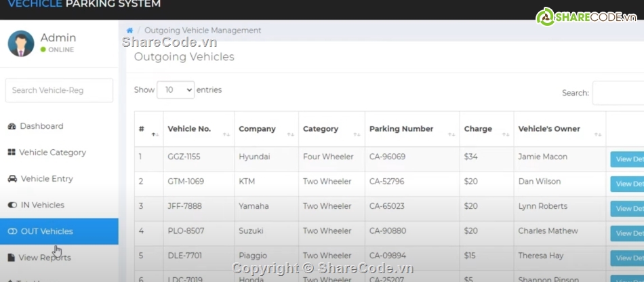Click vehicle number DLE-7701
This screenshot has width=644, height=282.
185,256
